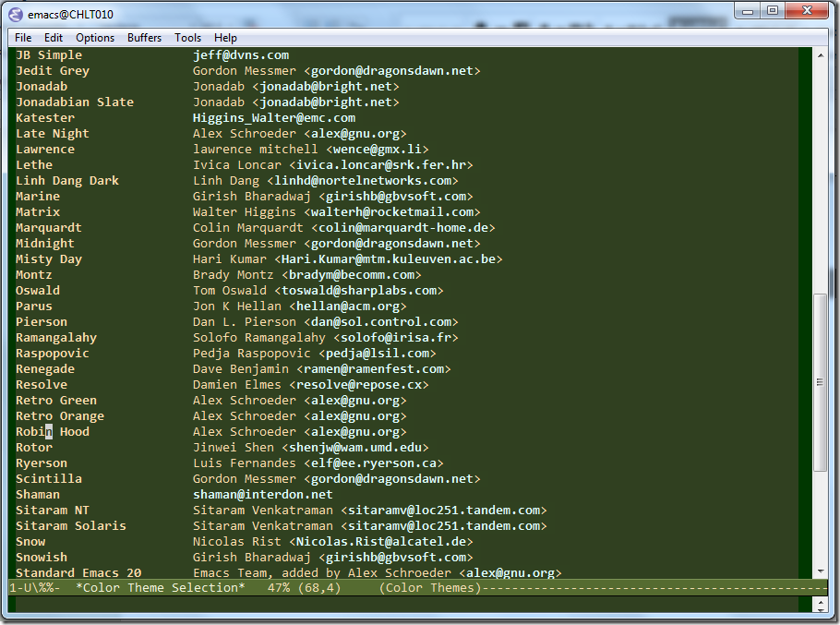Screen dimensions: 840x625
Task: Open the Options menu
Action: coord(95,38)
